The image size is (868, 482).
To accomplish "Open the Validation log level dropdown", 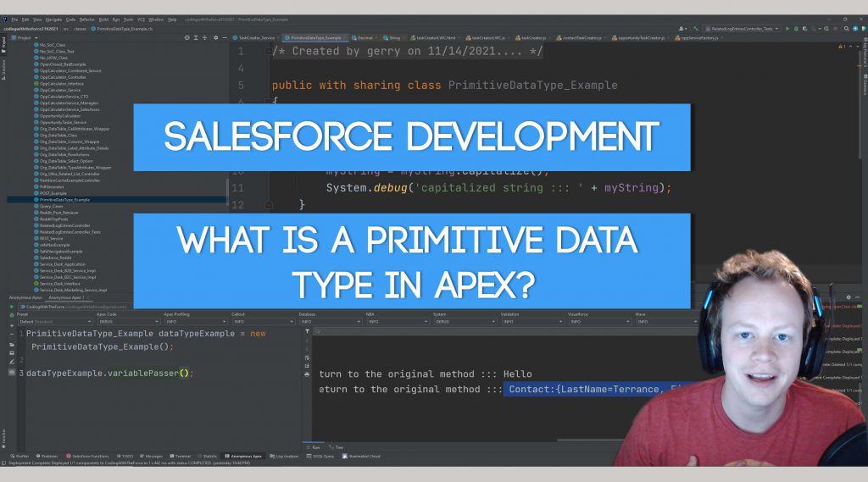I will pyautogui.click(x=532, y=322).
